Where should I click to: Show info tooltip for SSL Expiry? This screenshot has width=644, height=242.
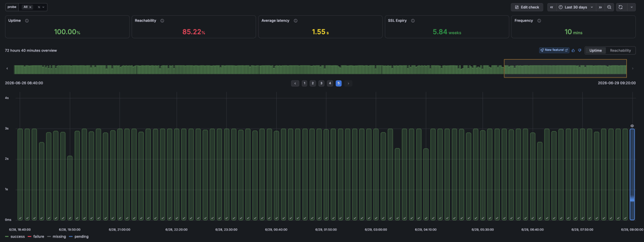413,21
